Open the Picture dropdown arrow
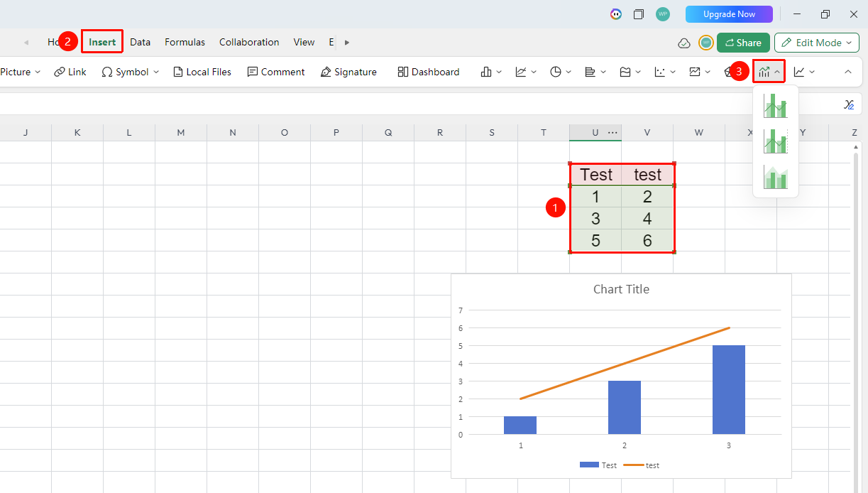Image resolution: width=868 pixels, height=493 pixels. [38, 72]
